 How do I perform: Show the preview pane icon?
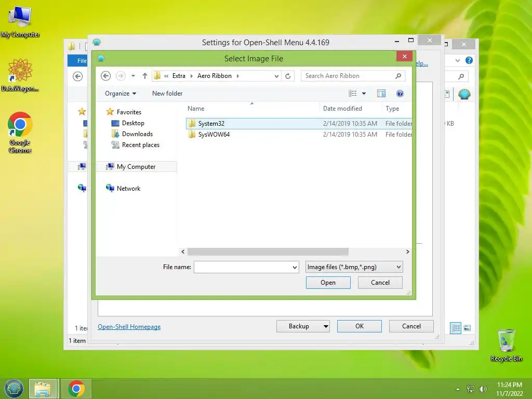tap(381, 94)
